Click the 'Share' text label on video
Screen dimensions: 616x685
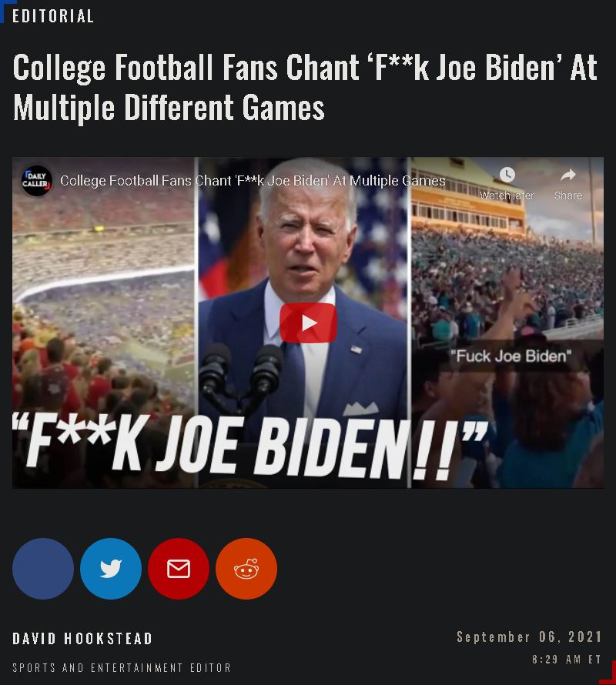pyautogui.click(x=568, y=195)
